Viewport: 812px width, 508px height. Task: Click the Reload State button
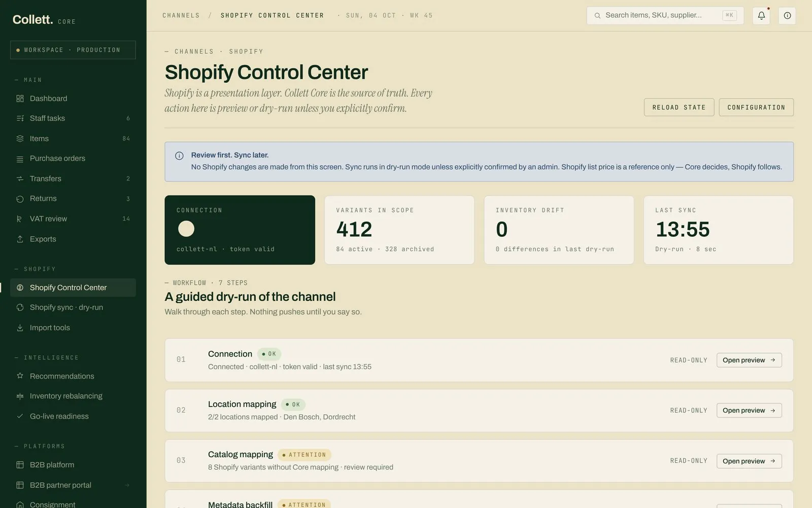pyautogui.click(x=679, y=107)
